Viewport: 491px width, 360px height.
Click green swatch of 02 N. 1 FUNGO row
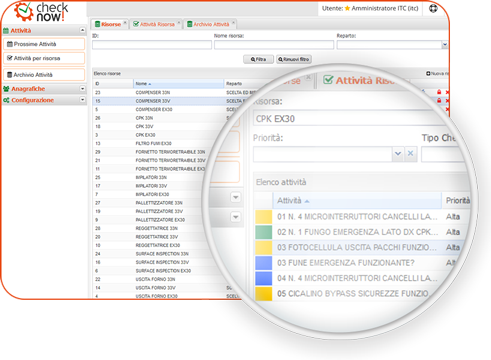(264, 232)
